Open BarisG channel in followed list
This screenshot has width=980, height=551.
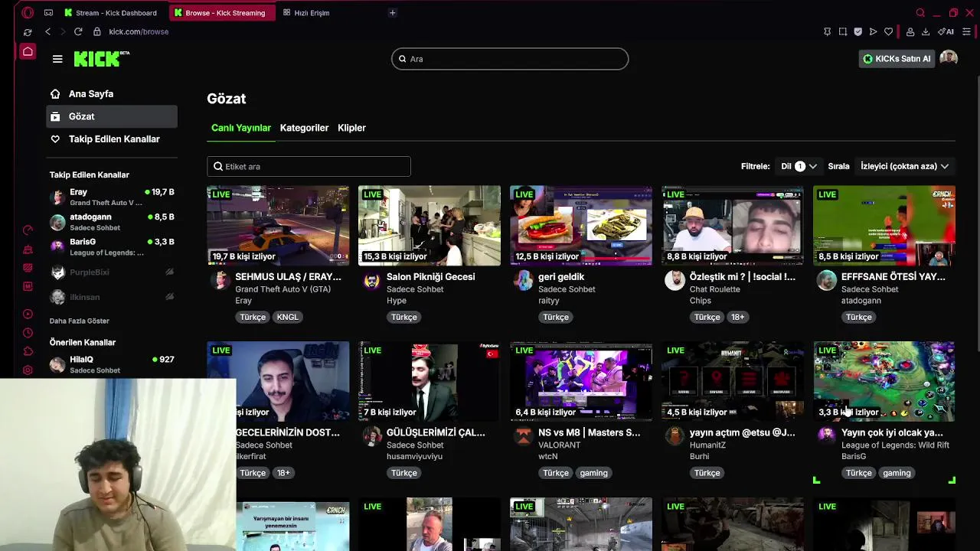112,246
